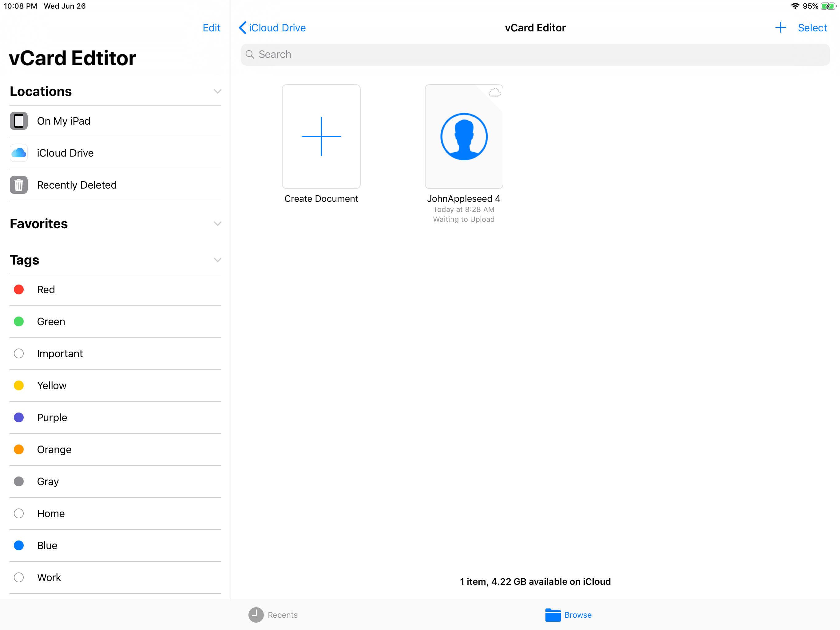Open the Recently Deleted location
The width and height of the screenshot is (840, 630).
[x=115, y=185]
